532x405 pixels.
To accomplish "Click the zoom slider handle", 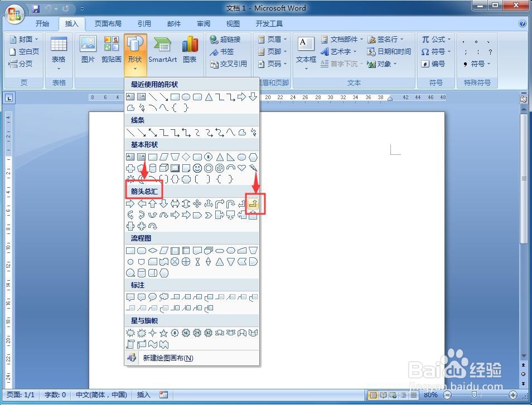I will click(475, 395).
